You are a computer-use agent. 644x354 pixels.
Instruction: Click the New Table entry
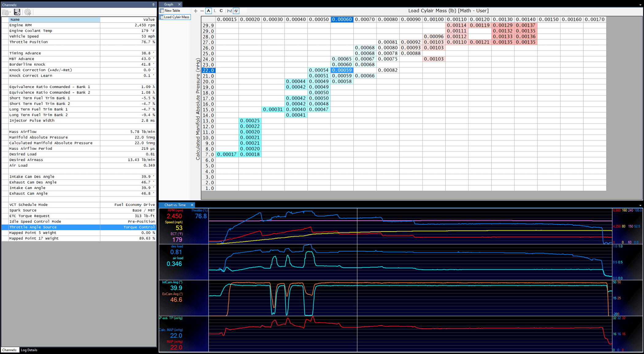170,10
